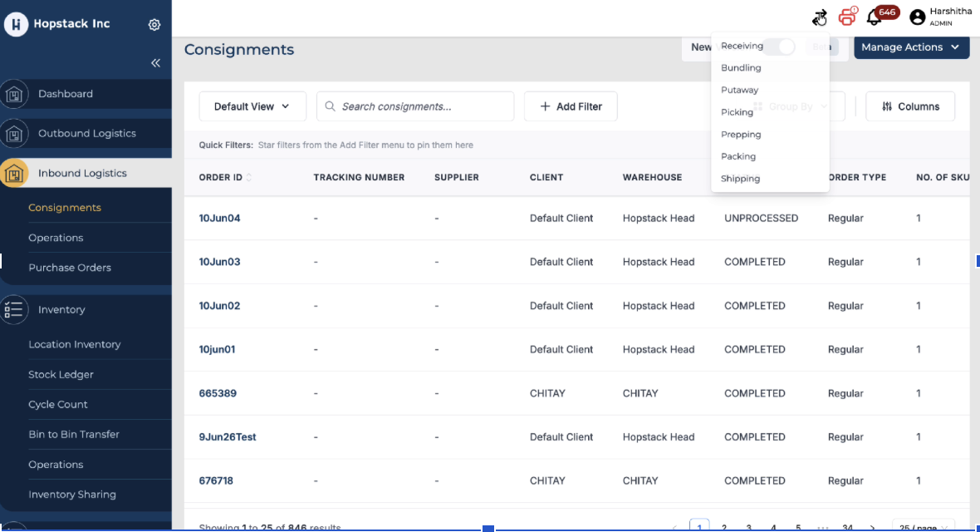Open Cycle Count in sidebar
This screenshot has width=980, height=532.
(57, 405)
